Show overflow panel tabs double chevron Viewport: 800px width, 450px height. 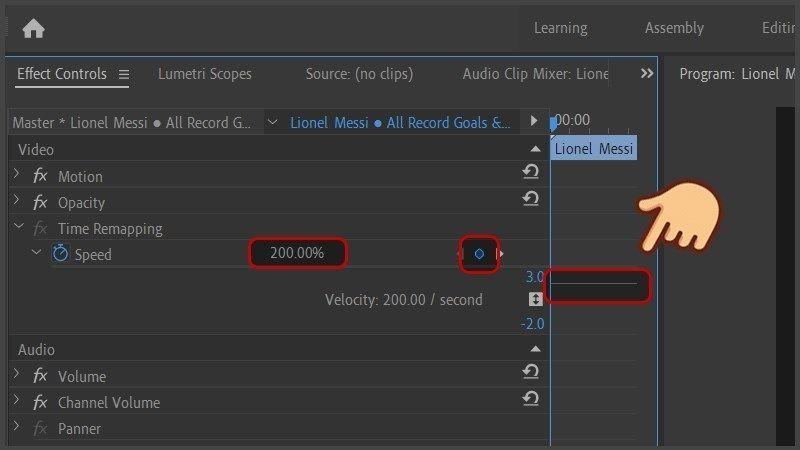(647, 73)
